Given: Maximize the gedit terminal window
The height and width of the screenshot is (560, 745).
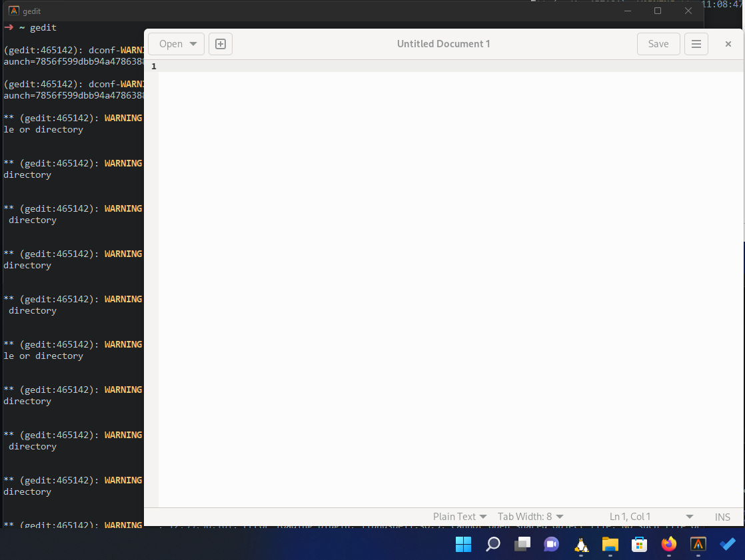Looking at the screenshot, I should [658, 11].
